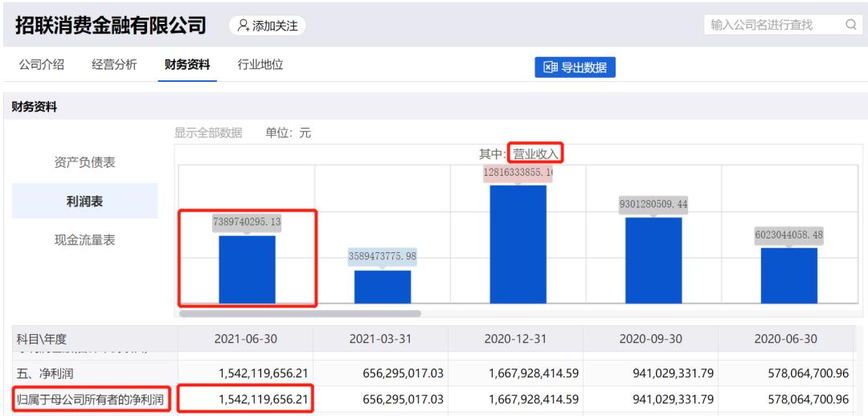The image size is (868, 416).
Task: Focus the company name search field
Action: coord(782,25)
